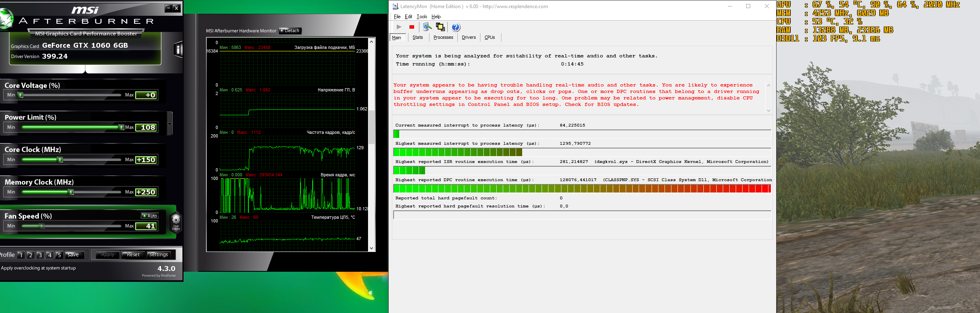This screenshot has width=980, height=313.
Task: Click the hardware monitor scrollbar down arrow
Action: click(x=372, y=248)
